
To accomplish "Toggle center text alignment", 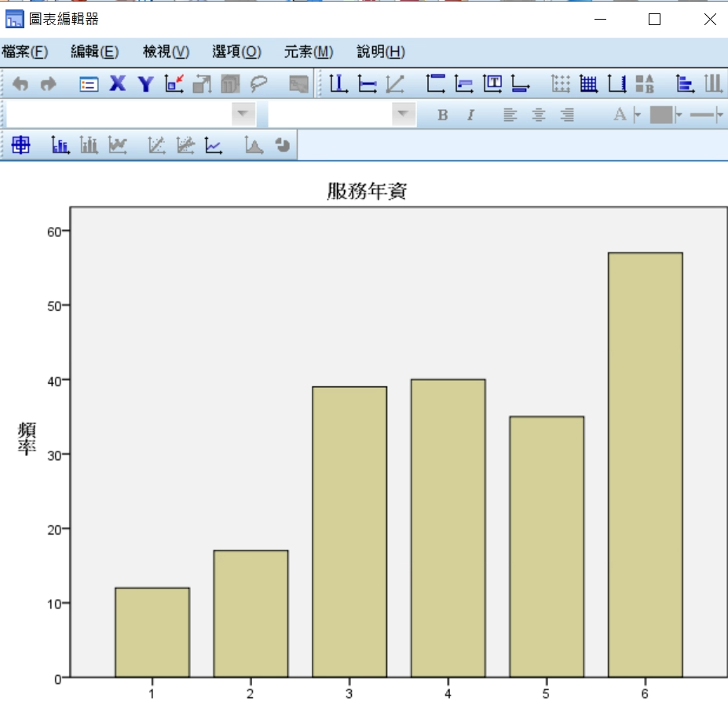I will pyautogui.click(x=539, y=115).
